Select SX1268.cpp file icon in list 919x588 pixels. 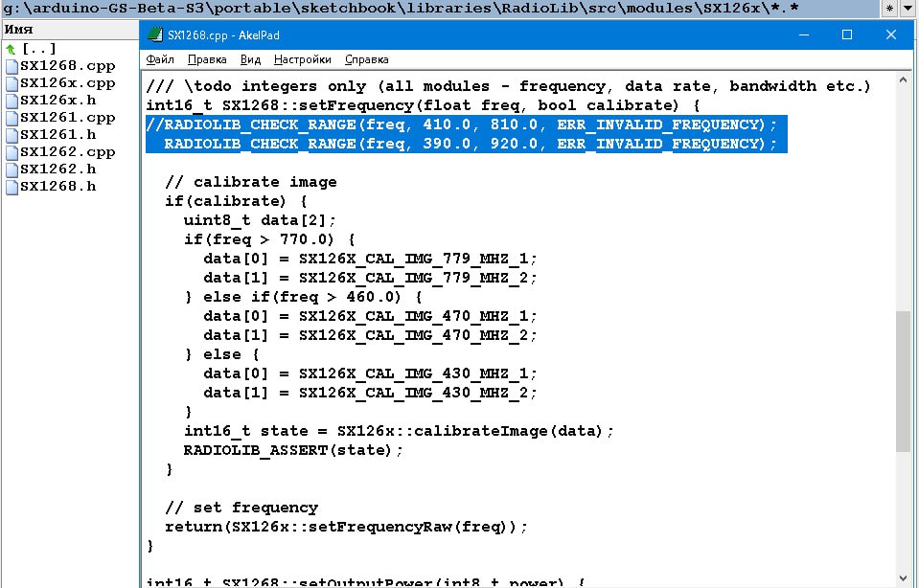click(11, 66)
